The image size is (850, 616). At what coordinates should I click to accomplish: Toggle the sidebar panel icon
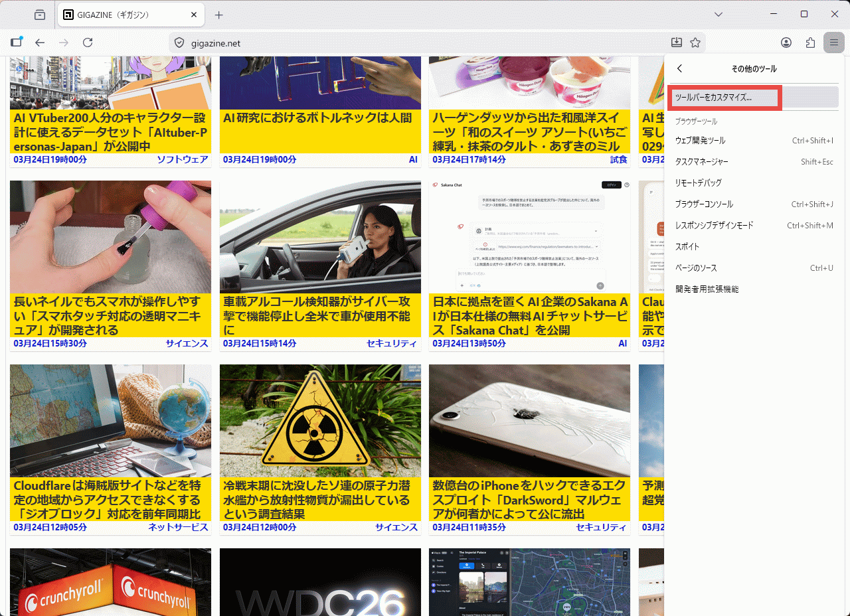click(17, 42)
